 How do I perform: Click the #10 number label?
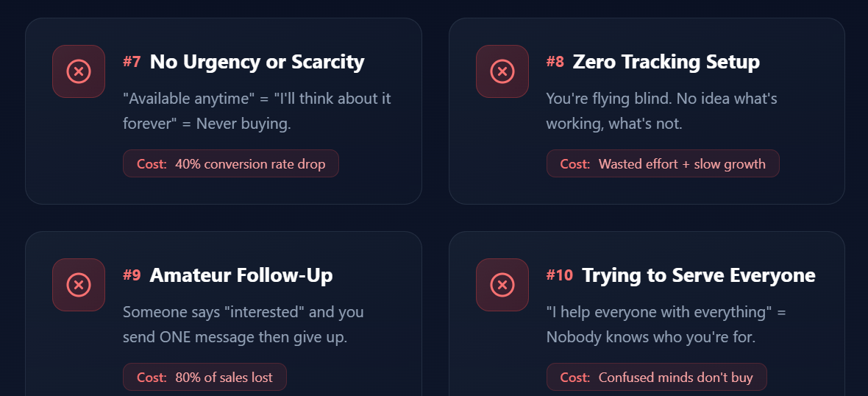pos(559,275)
